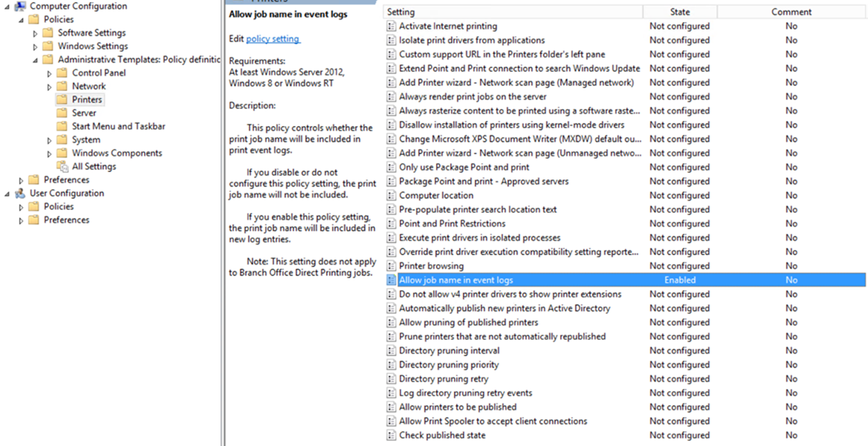Expand the Windows Components node
Screen dimensions: 868x446
click(50, 154)
